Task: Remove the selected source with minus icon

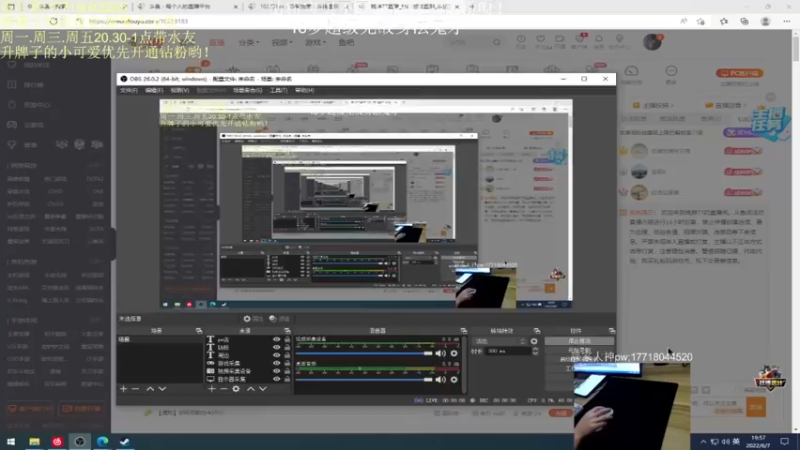Action: click(223, 389)
